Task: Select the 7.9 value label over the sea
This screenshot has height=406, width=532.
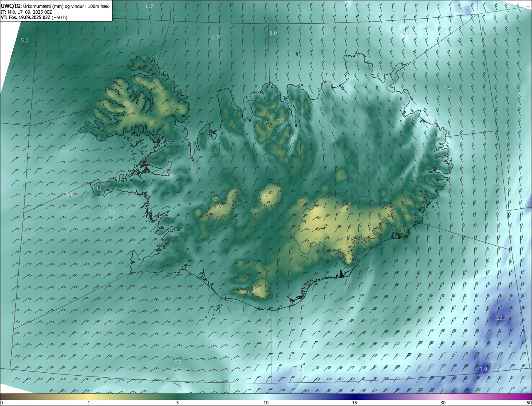Action: (112, 212)
